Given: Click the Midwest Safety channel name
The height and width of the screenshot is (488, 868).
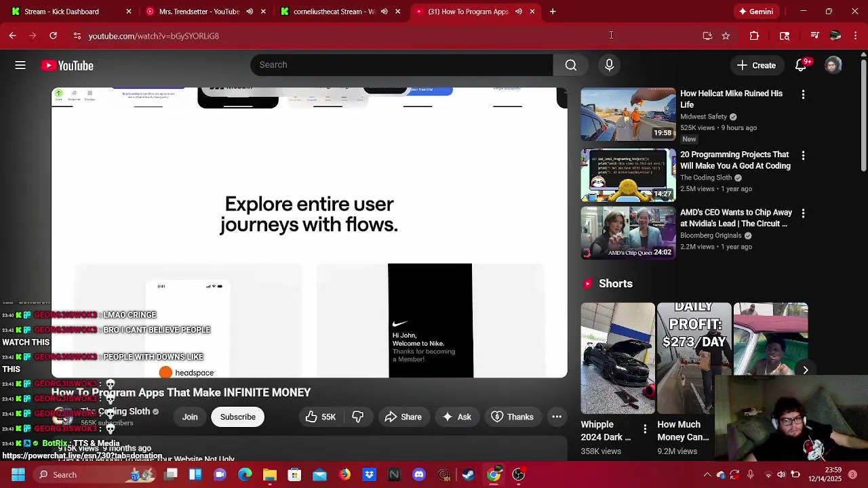Looking at the screenshot, I should 703,117.
